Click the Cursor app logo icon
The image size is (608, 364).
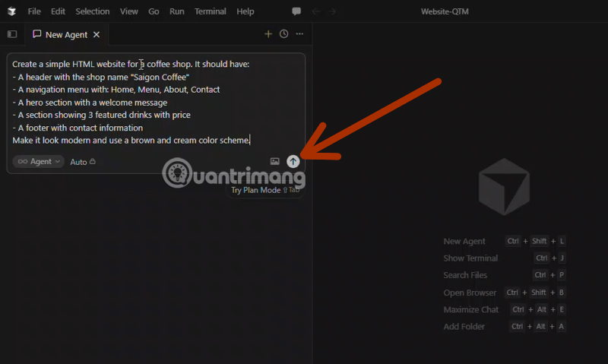11,11
